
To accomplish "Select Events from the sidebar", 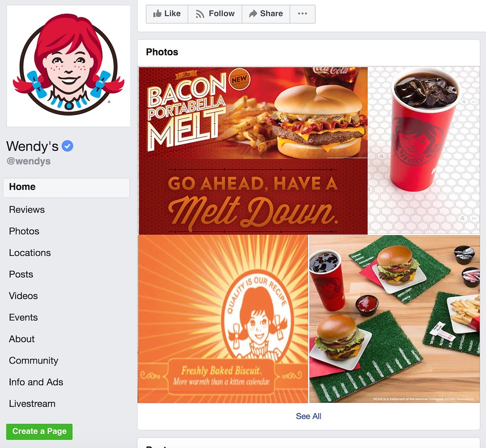I will point(23,317).
